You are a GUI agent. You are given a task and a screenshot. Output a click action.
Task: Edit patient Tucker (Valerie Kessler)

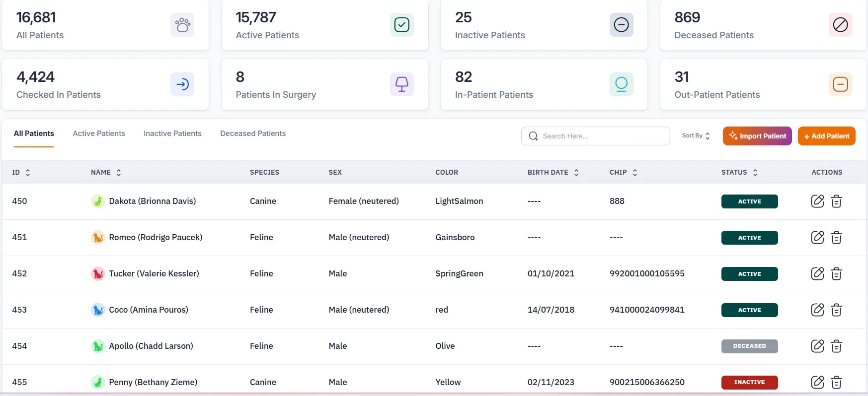[x=817, y=273]
